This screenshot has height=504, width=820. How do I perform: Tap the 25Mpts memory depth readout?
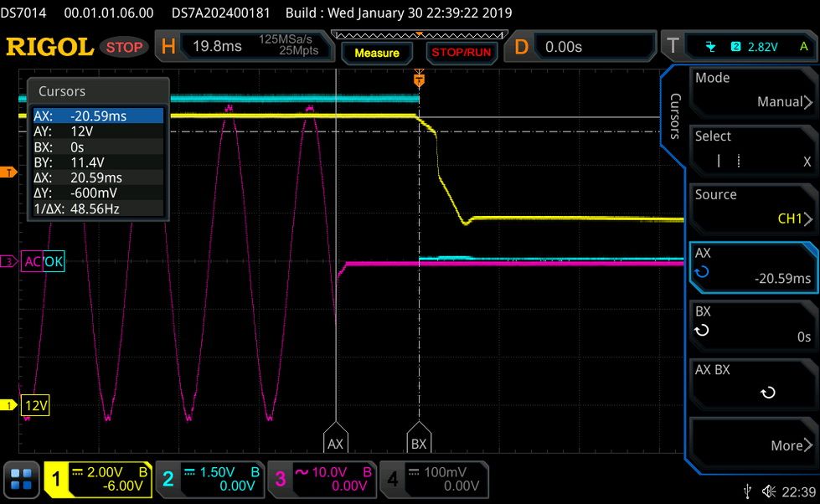point(299,51)
